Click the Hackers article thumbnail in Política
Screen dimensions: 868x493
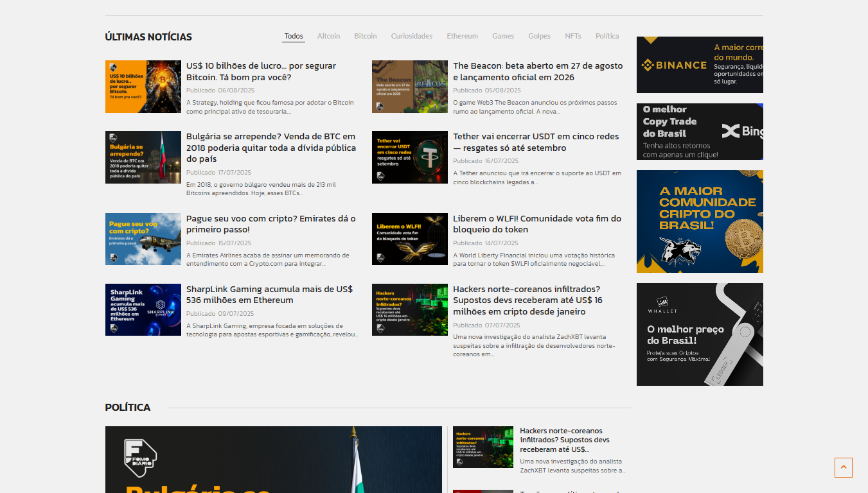click(x=483, y=447)
